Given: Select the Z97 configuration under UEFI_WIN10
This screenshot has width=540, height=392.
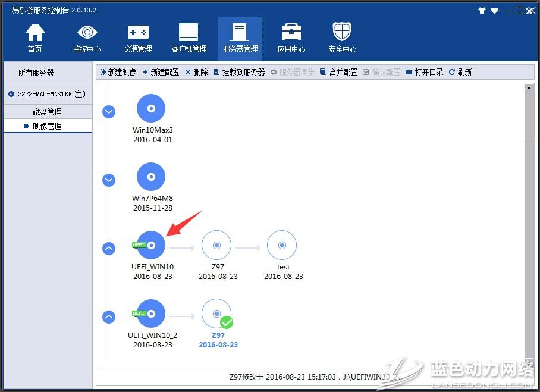Looking at the screenshot, I should [216, 245].
